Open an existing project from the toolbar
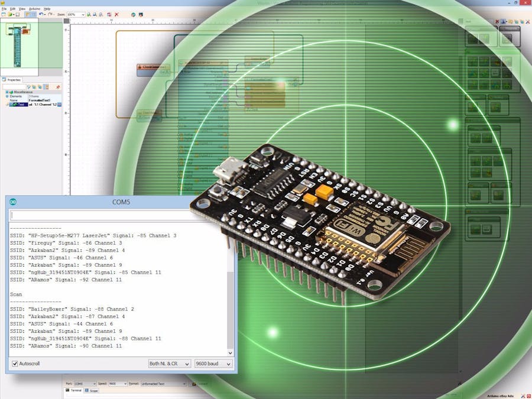The height and width of the screenshot is (399, 532). click(10, 14)
